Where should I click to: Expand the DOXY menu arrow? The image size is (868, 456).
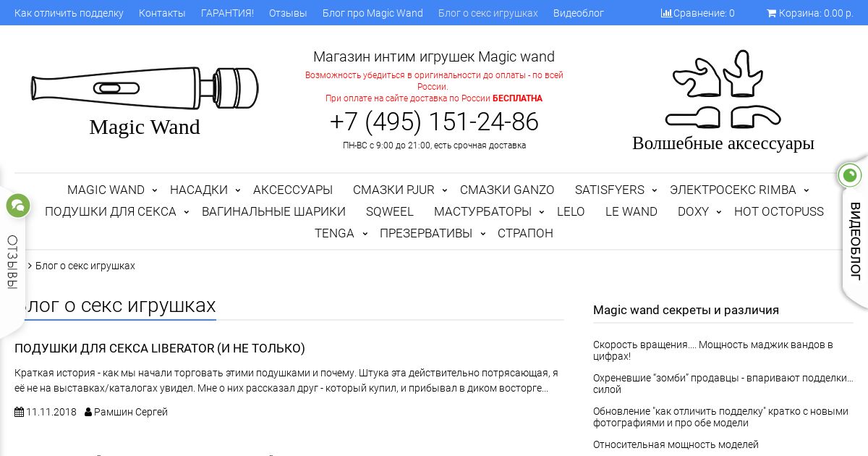718,212
